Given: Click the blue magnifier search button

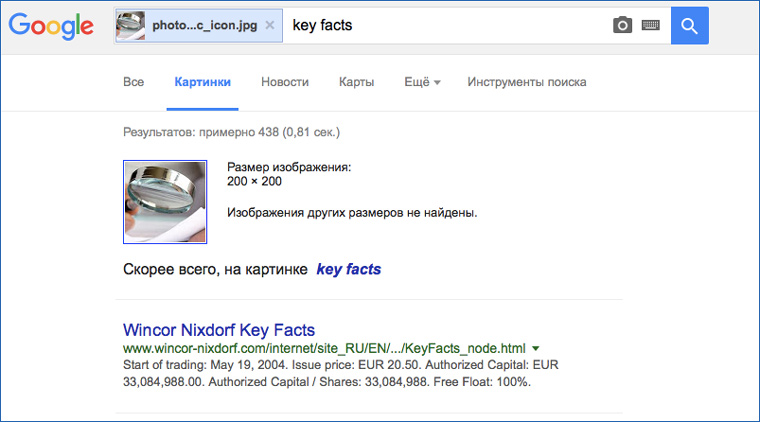Looking at the screenshot, I should (x=689, y=26).
